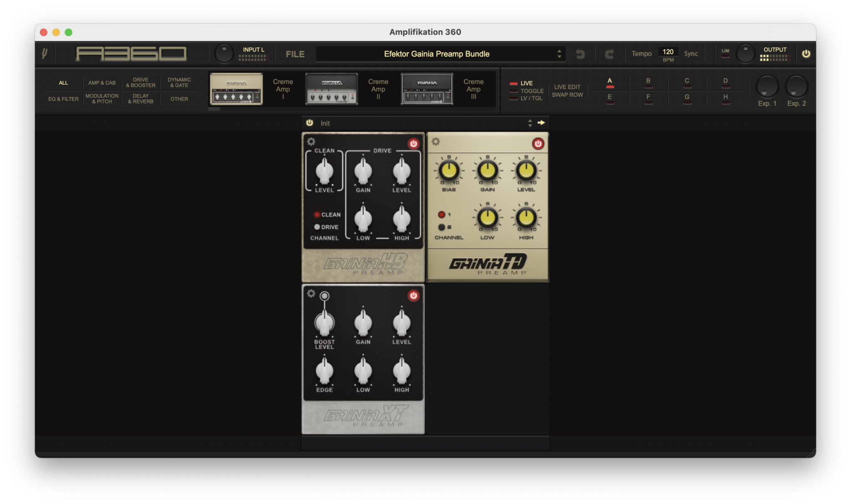Select DRIVE channel on Gainia HB
This screenshot has width=851, height=504.
(x=317, y=227)
